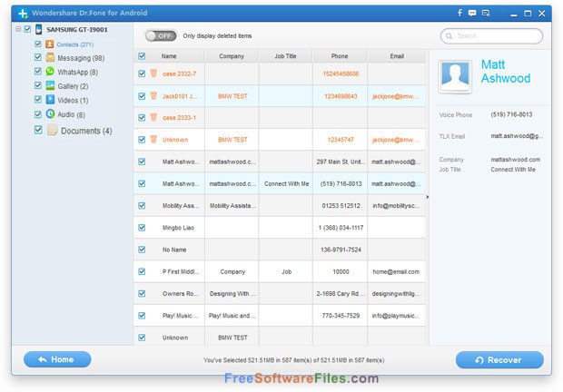The width and height of the screenshot is (563, 392).
Task: Uncheck the Contacts (271) checkbox
Action: tap(38, 44)
